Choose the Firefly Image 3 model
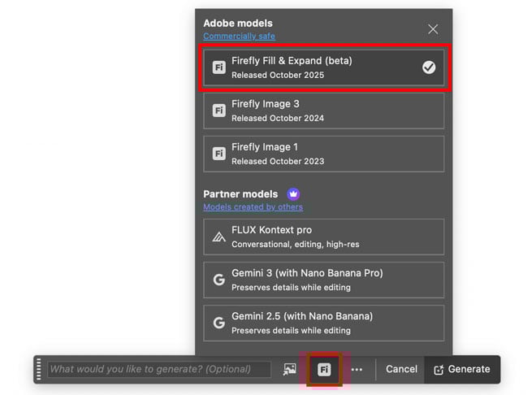Image resolution: width=532 pixels, height=395 pixels. (x=323, y=111)
